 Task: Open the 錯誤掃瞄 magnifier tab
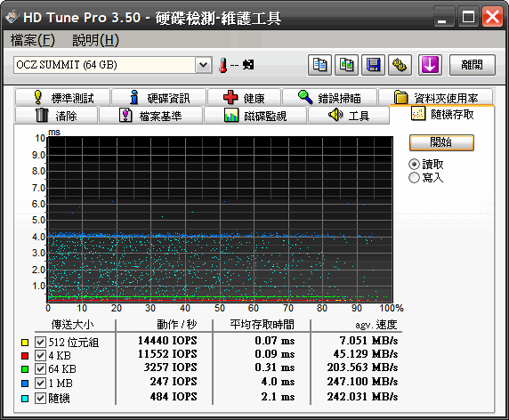pyautogui.click(x=329, y=98)
